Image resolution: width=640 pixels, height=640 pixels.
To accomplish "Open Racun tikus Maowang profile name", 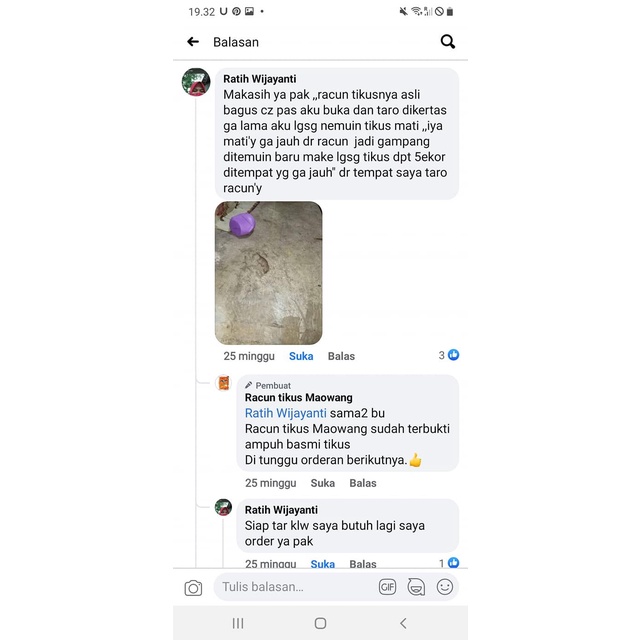I will [299, 398].
